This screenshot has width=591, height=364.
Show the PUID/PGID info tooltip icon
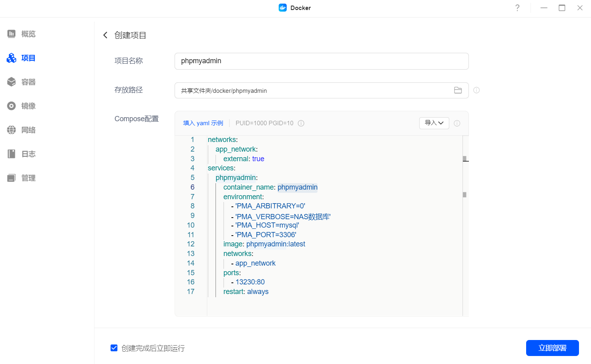[301, 123]
